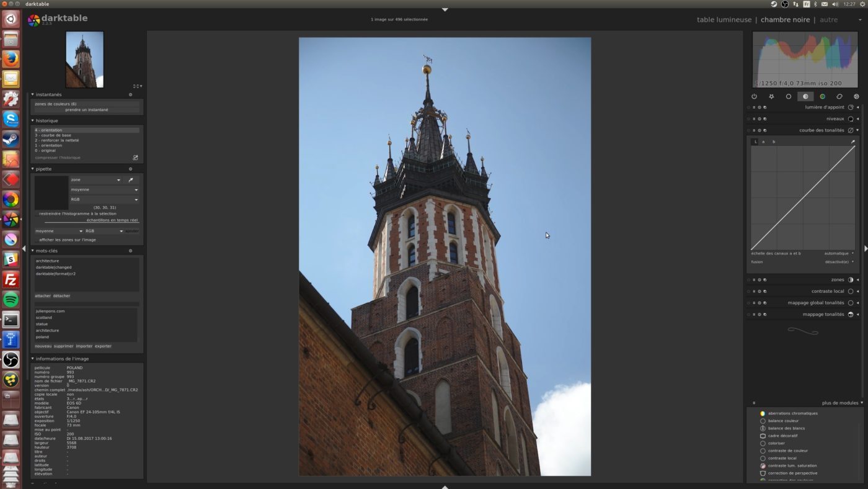Click the favorites star group icon
Image resolution: width=868 pixels, height=489 pixels.
(771, 96)
